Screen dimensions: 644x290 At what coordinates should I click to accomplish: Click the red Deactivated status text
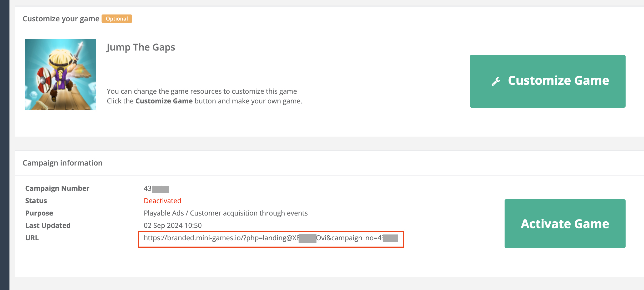click(162, 201)
